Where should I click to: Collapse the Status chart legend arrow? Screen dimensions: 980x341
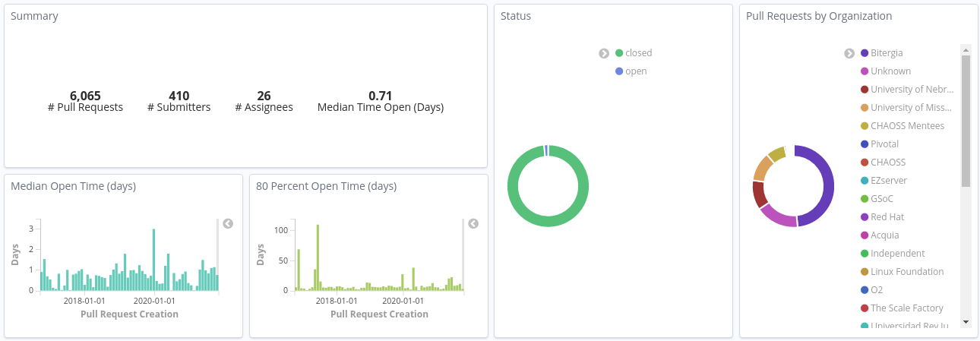coord(604,53)
